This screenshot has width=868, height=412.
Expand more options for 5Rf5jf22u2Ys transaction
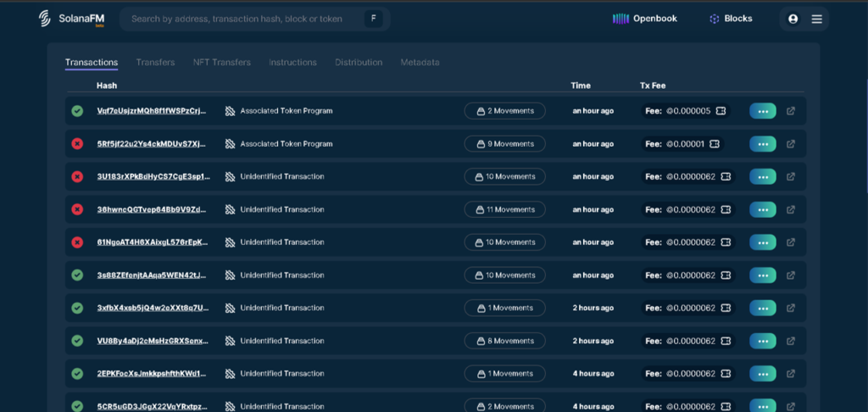coord(763,144)
